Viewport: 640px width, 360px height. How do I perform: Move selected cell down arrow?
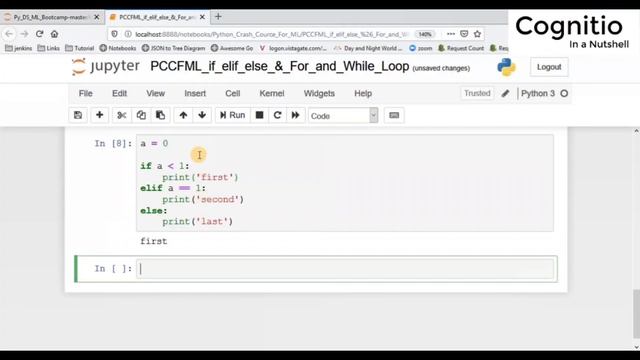(202, 115)
